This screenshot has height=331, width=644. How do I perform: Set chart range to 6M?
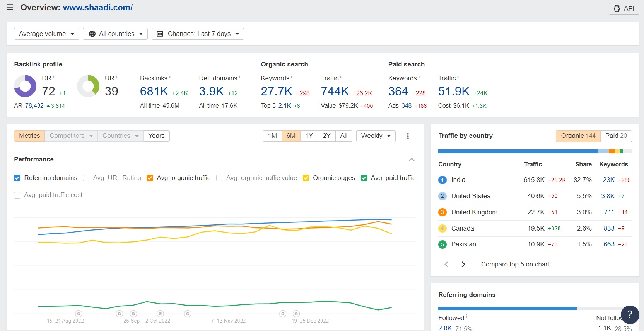pyautogui.click(x=291, y=136)
